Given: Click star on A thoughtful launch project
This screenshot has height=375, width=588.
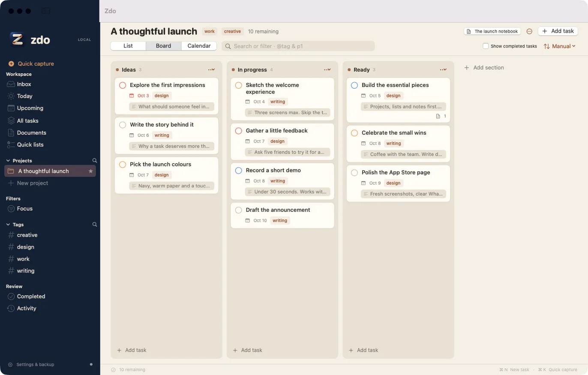Looking at the screenshot, I should tap(90, 171).
